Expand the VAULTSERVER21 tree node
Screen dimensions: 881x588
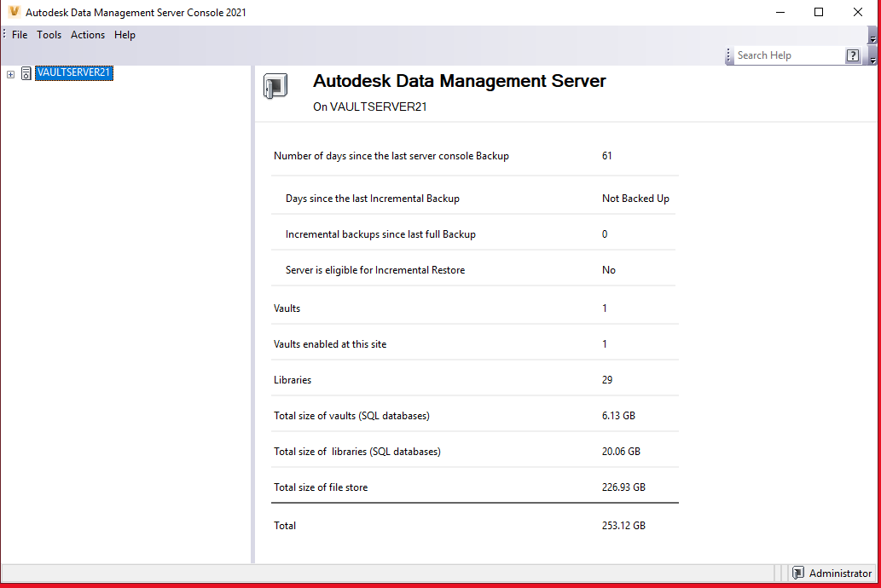tap(9, 74)
